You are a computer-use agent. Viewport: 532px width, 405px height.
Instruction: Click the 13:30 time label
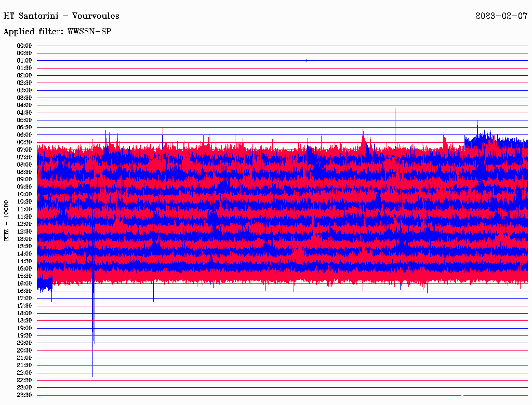click(x=24, y=247)
